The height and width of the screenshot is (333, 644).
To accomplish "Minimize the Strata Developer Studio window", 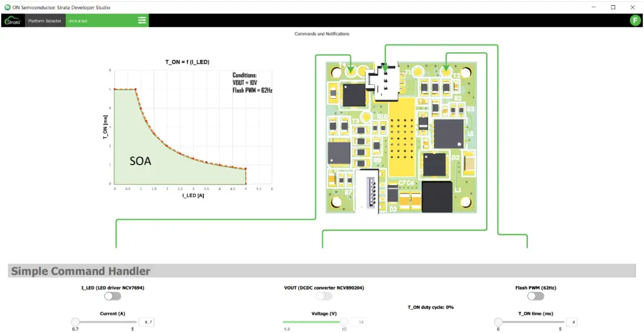I will click(594, 7).
